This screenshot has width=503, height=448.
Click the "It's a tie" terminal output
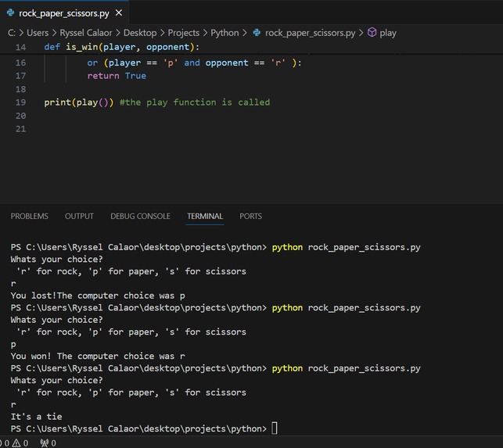pos(36,417)
